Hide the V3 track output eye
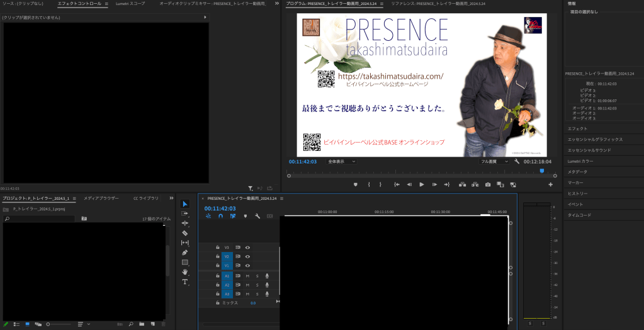The height and width of the screenshot is (330, 644). 247,248
